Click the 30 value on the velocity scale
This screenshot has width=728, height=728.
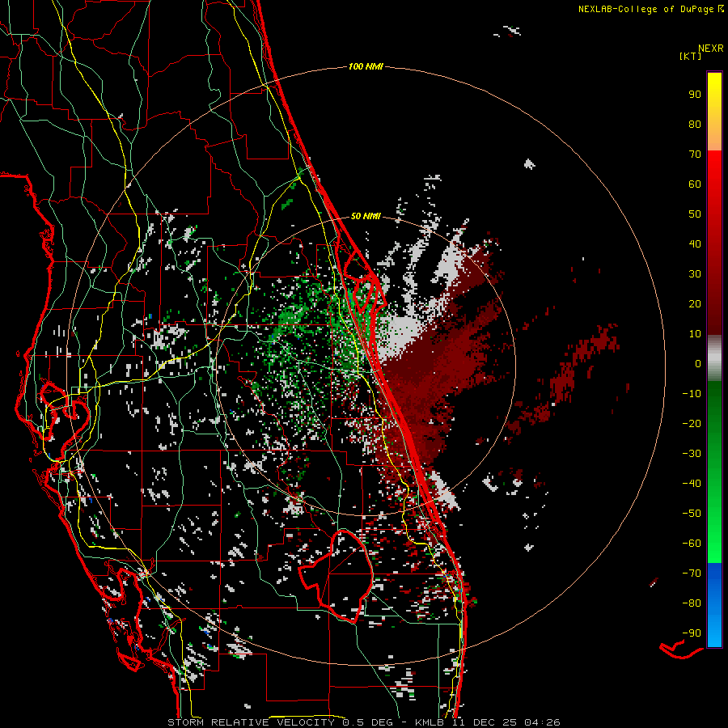point(695,274)
